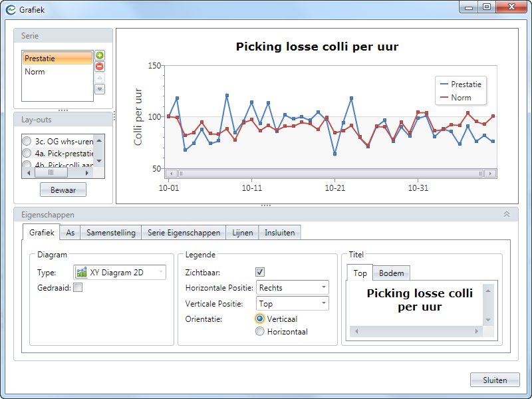532x399 pixels.
Task: Remove selected series with red minus icon
Action: [100, 66]
